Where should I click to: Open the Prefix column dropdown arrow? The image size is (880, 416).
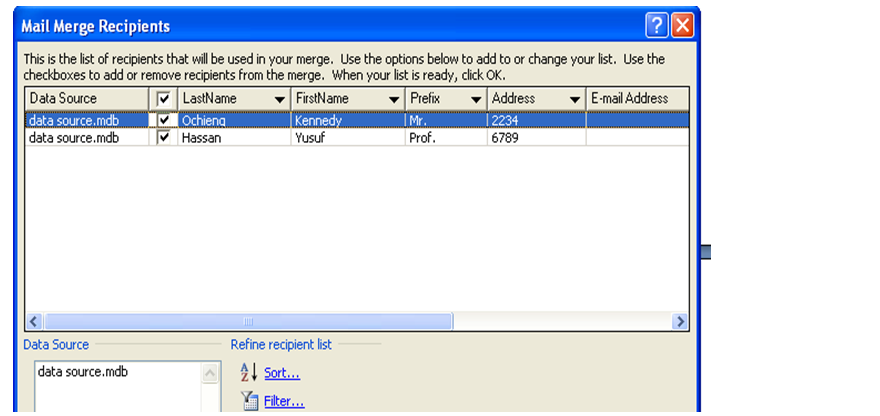(x=475, y=100)
